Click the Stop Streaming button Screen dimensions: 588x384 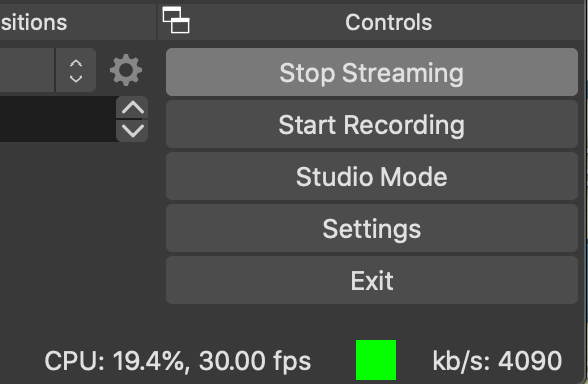click(372, 72)
